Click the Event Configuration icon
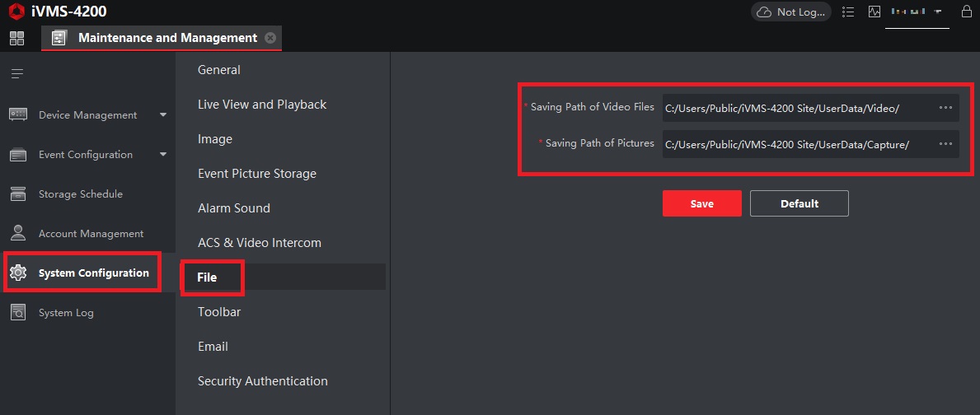 point(18,154)
